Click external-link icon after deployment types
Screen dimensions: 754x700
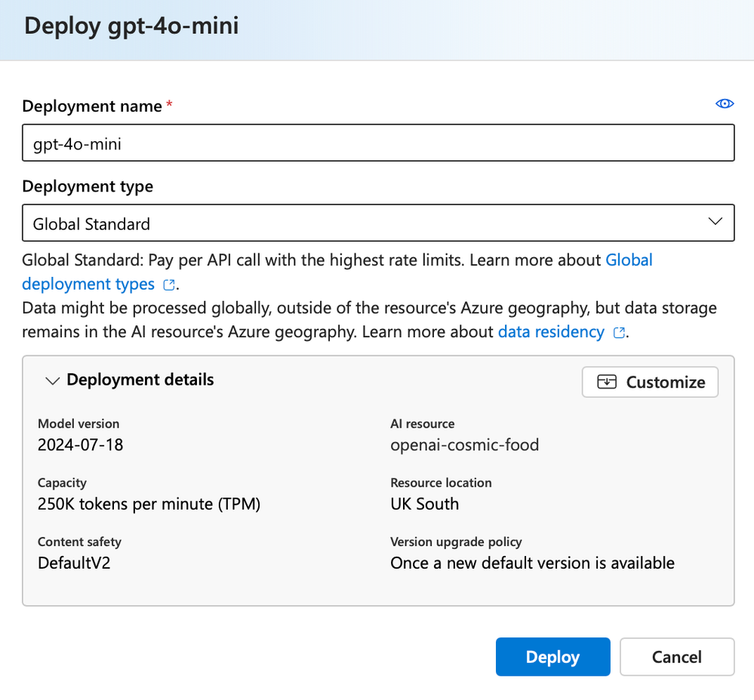(170, 285)
